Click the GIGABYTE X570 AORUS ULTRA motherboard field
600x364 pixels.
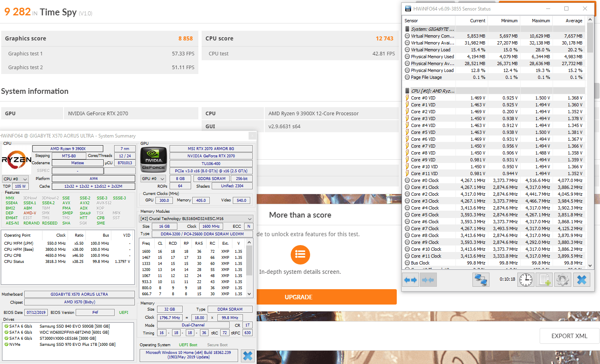click(x=79, y=294)
